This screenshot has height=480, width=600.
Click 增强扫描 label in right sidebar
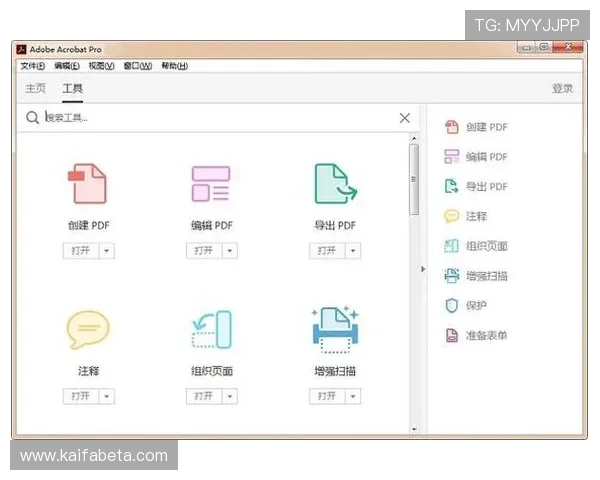point(487,276)
